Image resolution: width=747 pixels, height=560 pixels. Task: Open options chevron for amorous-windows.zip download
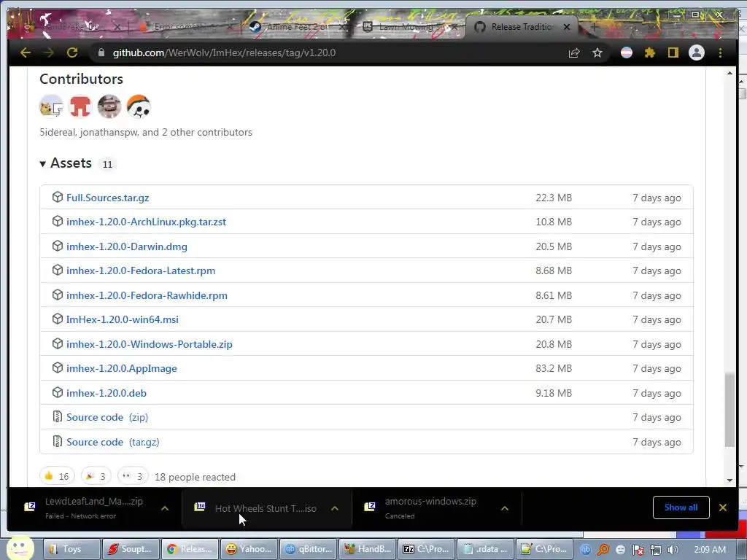(505, 508)
